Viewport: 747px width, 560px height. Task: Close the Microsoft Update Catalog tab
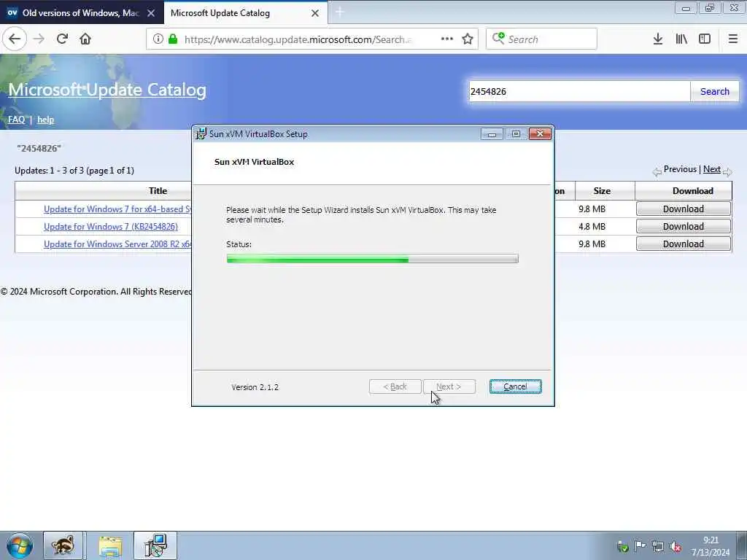point(315,13)
